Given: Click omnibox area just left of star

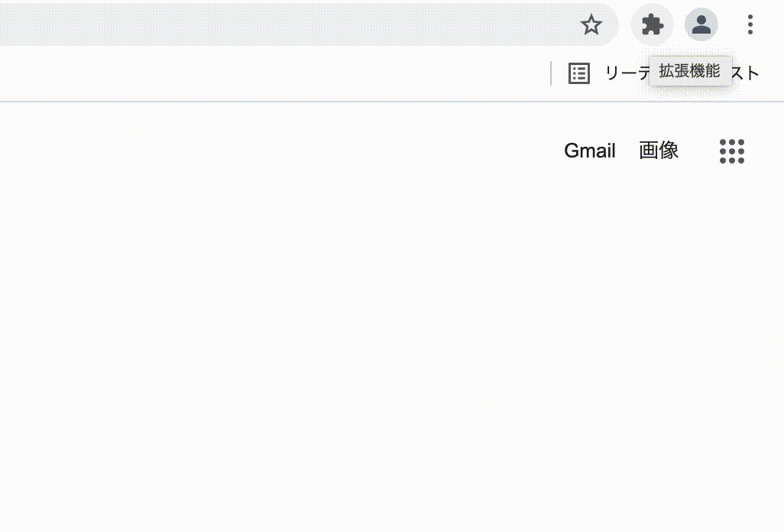Looking at the screenshot, I should pos(550,24).
